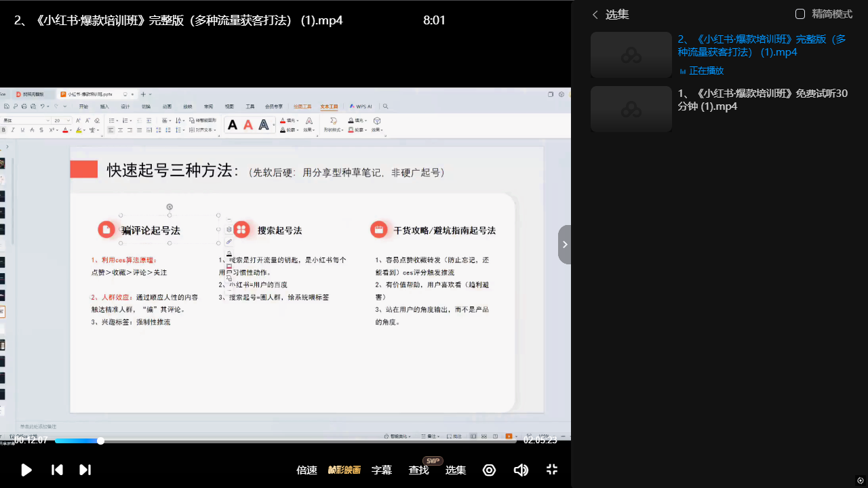Jump to the previous video
868x488 pixels.
[x=58, y=470]
